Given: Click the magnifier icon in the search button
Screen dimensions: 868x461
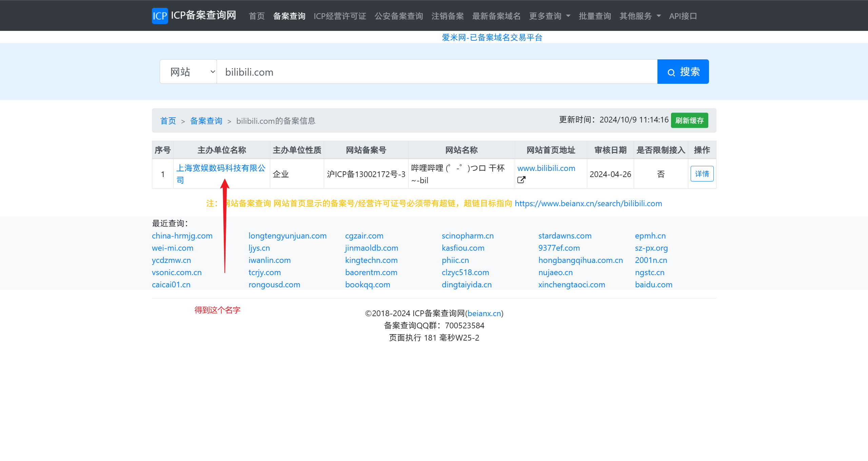Looking at the screenshot, I should tap(672, 72).
